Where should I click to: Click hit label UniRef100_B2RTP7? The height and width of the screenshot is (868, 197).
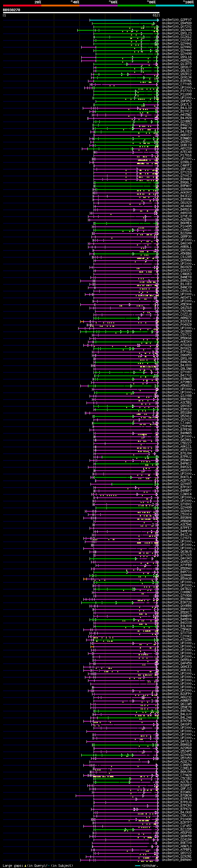(176, 822)
